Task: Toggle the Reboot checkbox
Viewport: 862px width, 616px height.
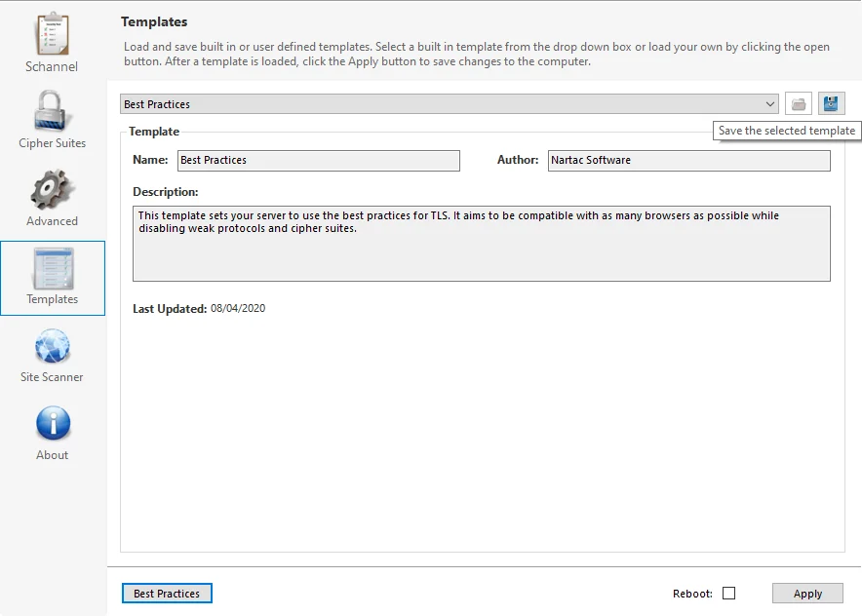Action: (x=728, y=594)
